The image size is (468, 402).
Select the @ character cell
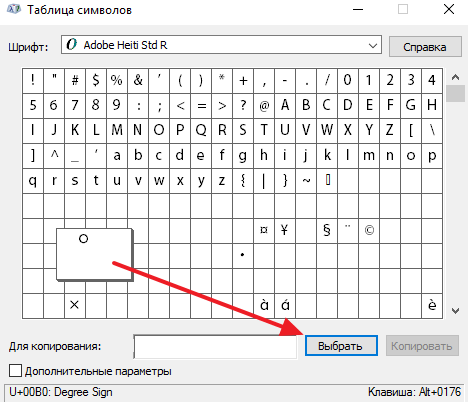[x=264, y=106]
